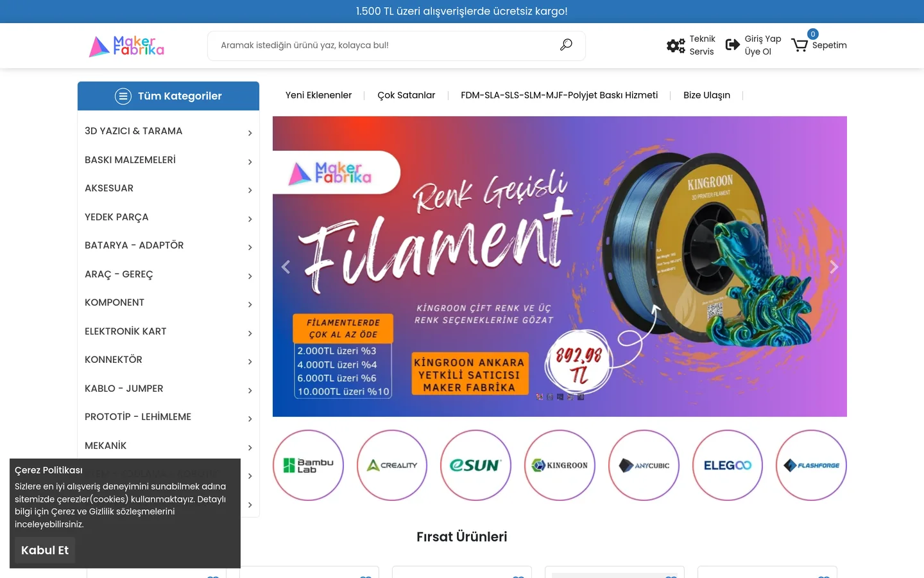The width and height of the screenshot is (924, 578).
Task: Click the Fırsat Ürünleri heading
Action: click(462, 537)
